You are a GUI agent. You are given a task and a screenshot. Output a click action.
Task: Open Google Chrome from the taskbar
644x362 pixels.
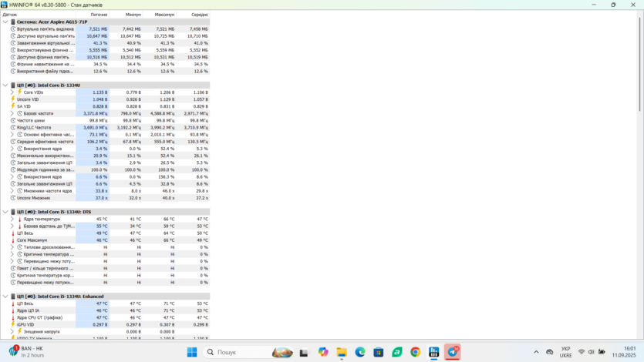point(415,352)
